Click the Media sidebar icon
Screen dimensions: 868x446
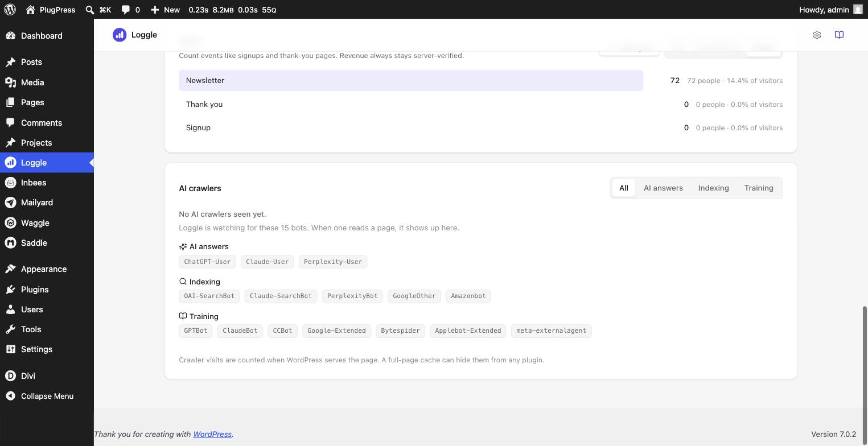(10, 82)
